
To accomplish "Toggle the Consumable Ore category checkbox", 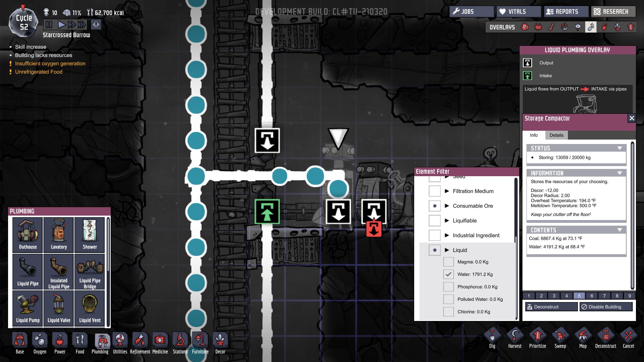I will 435,206.
